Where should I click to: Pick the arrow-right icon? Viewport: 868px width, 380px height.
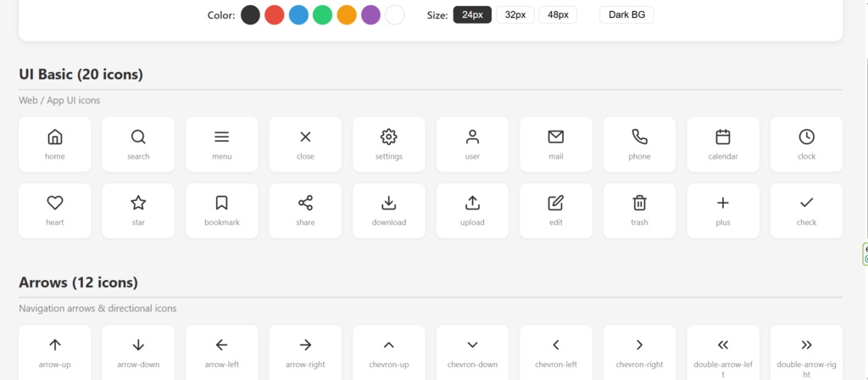[x=305, y=345]
